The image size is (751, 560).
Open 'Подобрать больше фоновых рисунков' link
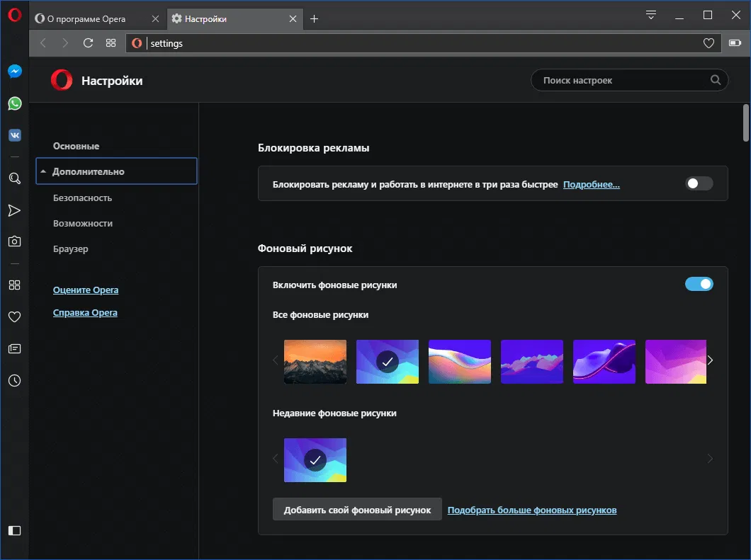[531, 510]
